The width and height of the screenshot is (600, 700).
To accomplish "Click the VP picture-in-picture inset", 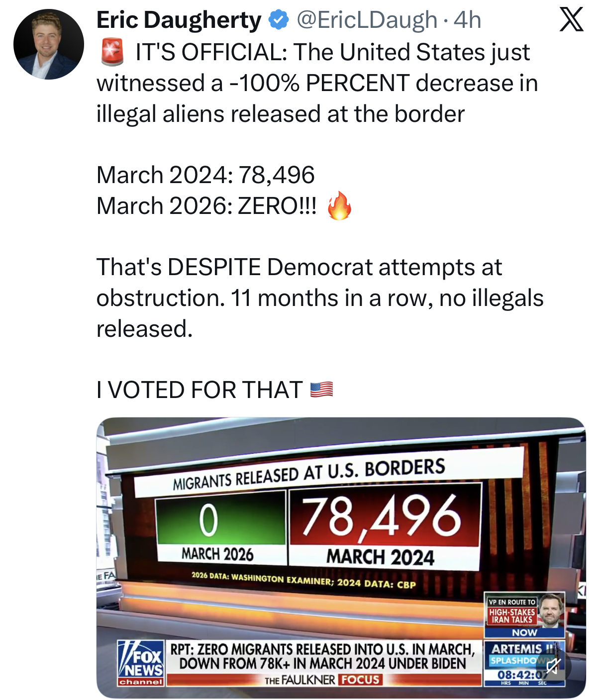I will pyautogui.click(x=524, y=614).
